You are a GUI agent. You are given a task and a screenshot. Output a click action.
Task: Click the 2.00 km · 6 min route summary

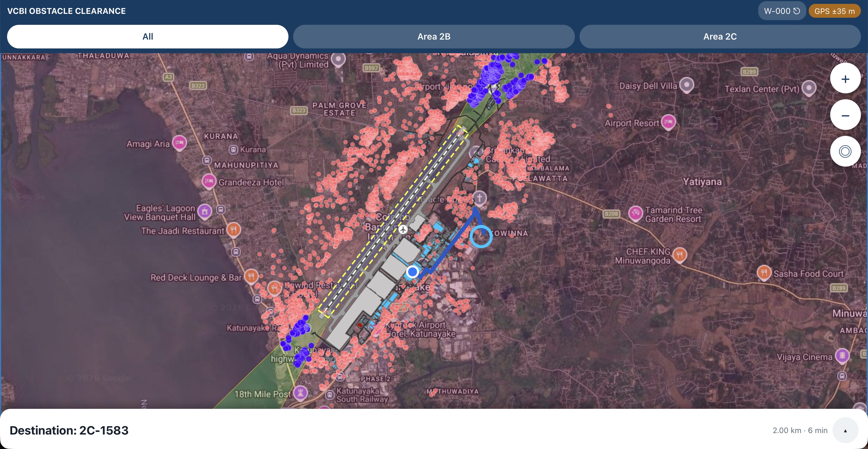point(800,430)
